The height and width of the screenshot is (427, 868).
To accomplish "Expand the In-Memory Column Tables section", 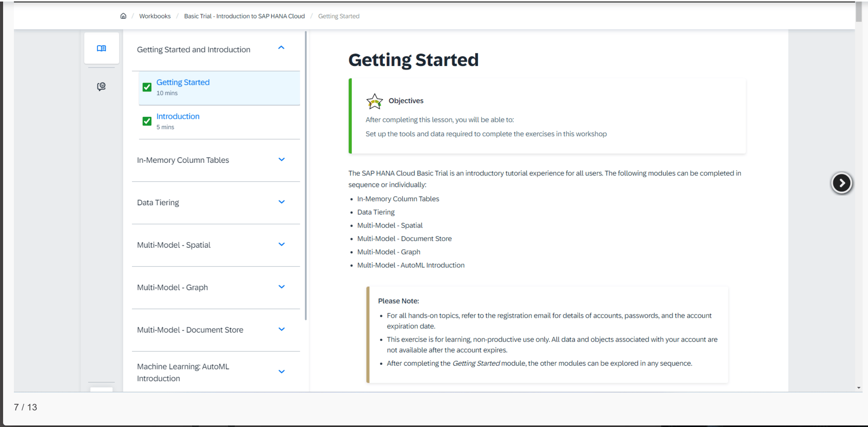I will click(x=281, y=160).
